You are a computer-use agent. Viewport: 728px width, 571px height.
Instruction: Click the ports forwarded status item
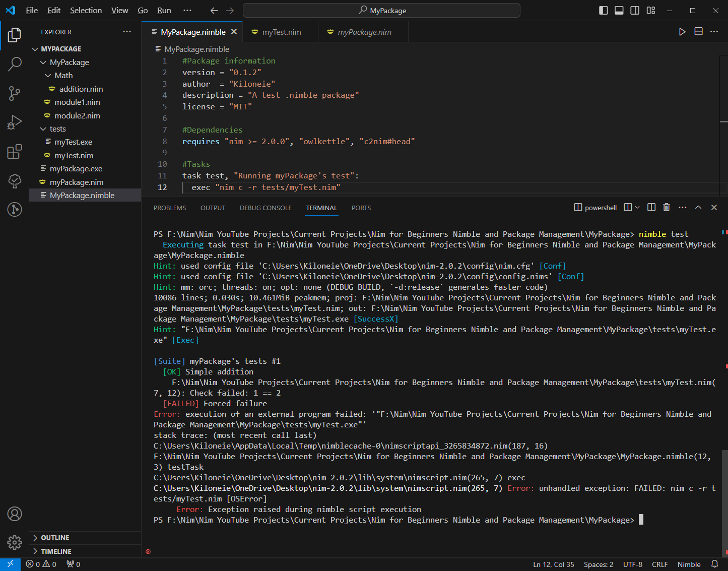pyautogui.click(x=74, y=564)
